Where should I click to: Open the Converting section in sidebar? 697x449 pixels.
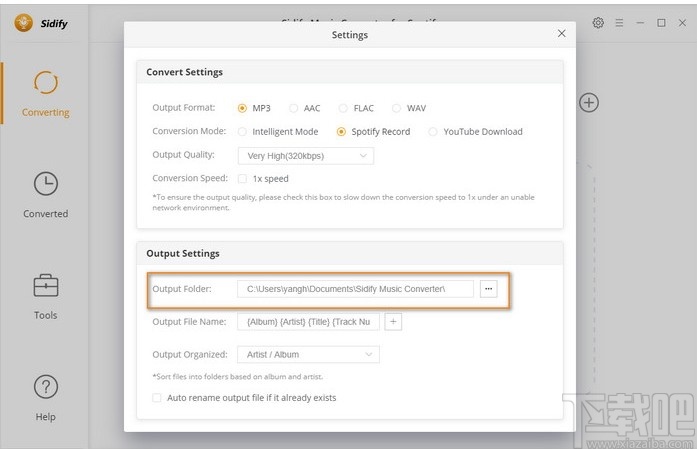45,82
